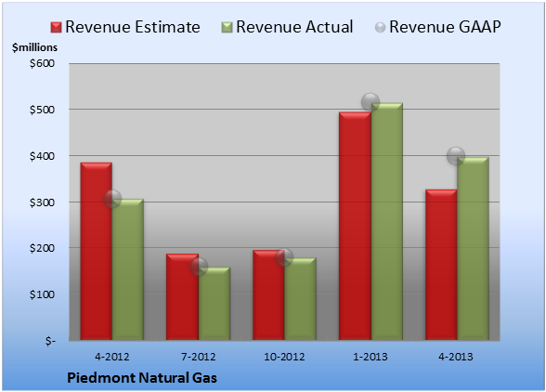Select the green actual bar for 4-2013
The image size is (546, 392).
click(x=473, y=248)
